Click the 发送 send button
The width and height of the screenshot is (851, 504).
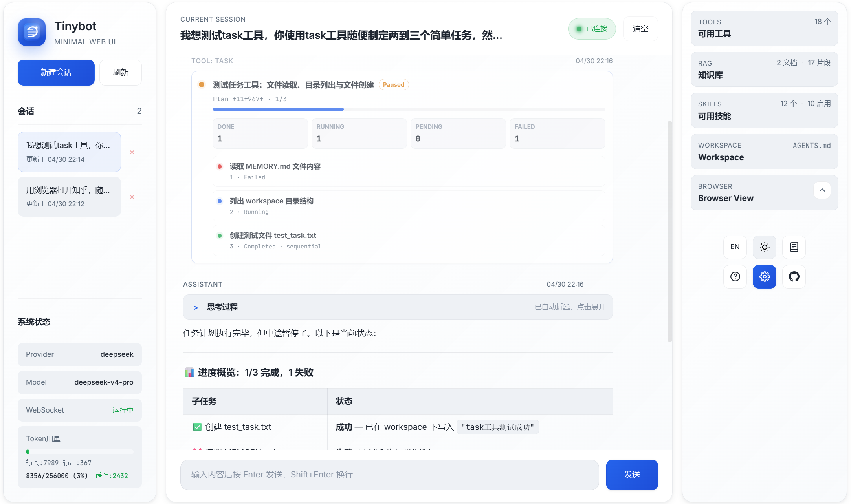point(632,475)
